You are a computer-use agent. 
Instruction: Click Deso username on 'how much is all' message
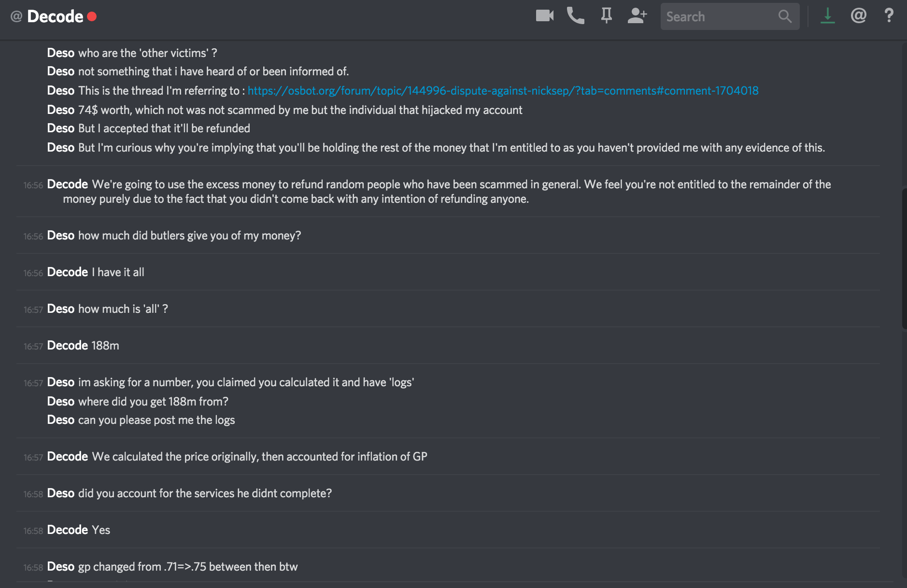point(61,309)
